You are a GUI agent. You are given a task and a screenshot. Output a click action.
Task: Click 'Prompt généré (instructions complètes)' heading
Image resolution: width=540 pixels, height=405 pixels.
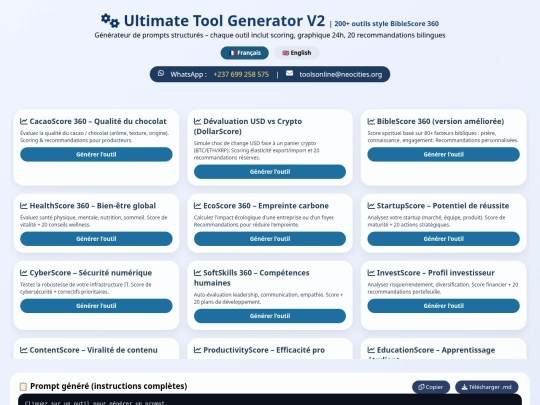pyautogui.click(x=109, y=386)
